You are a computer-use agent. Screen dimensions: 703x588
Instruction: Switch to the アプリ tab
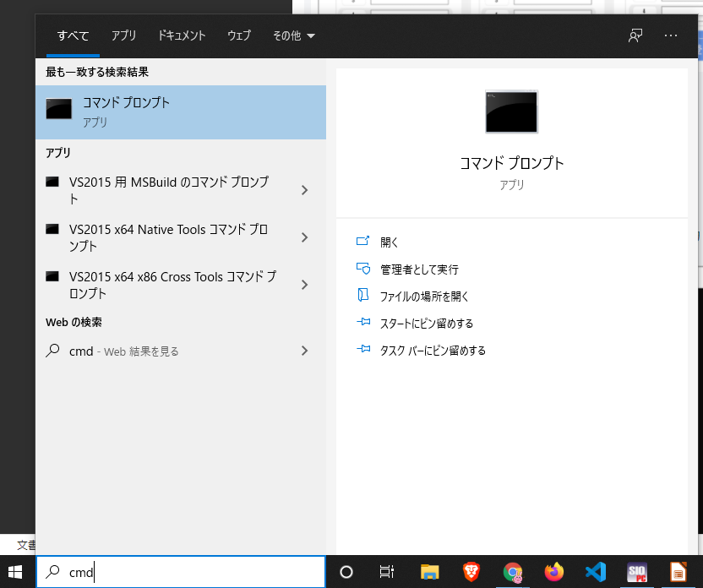click(x=123, y=35)
